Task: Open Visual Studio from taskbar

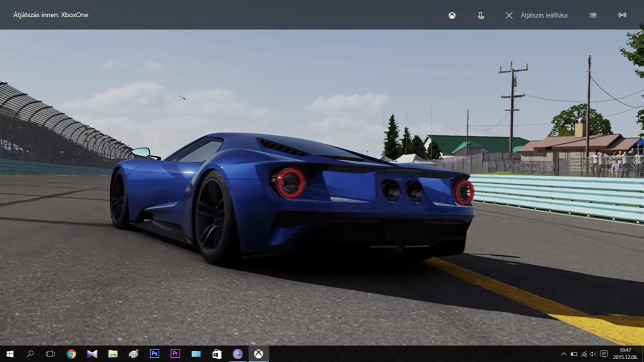Action: click(92, 354)
